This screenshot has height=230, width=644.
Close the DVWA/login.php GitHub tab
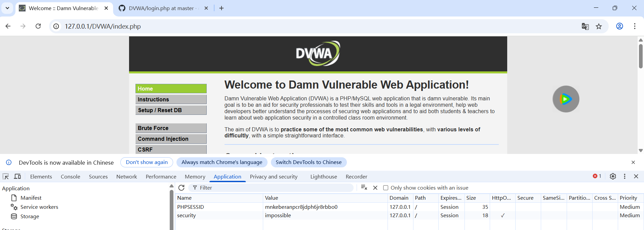pos(206,8)
